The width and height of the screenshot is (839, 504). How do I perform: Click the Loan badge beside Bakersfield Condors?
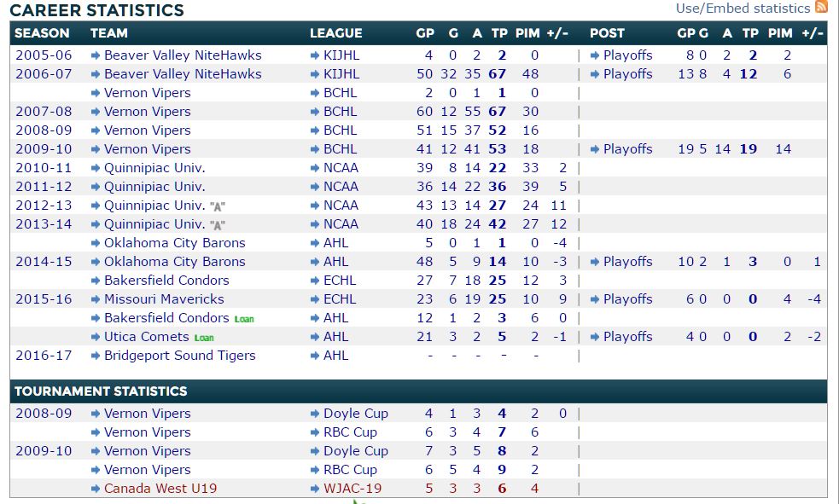(244, 319)
